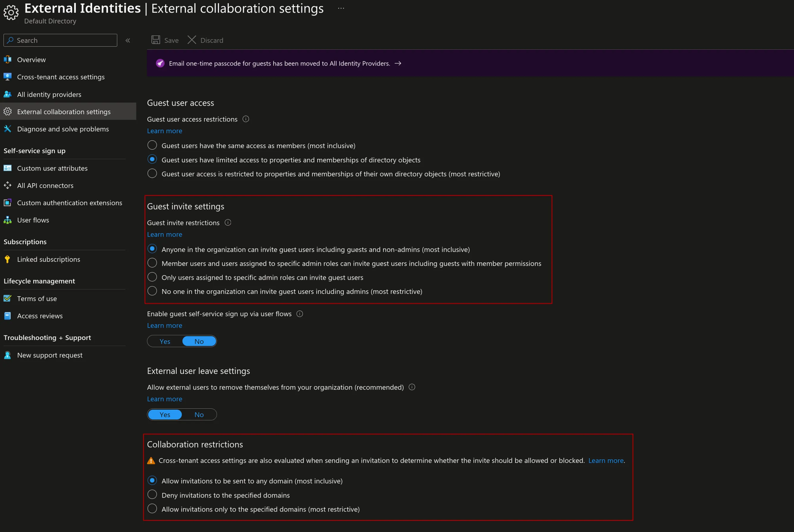Click the sidebar Search field

click(x=60, y=40)
